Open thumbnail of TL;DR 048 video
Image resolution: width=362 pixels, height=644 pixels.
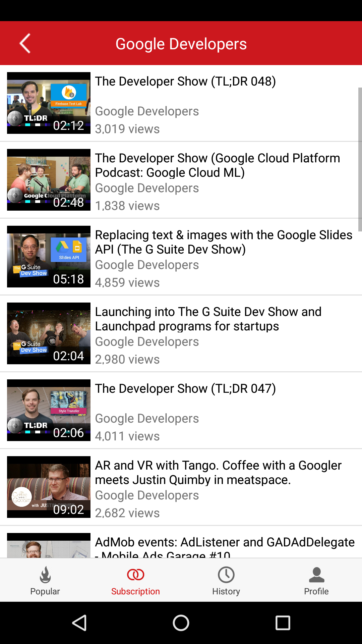click(49, 103)
